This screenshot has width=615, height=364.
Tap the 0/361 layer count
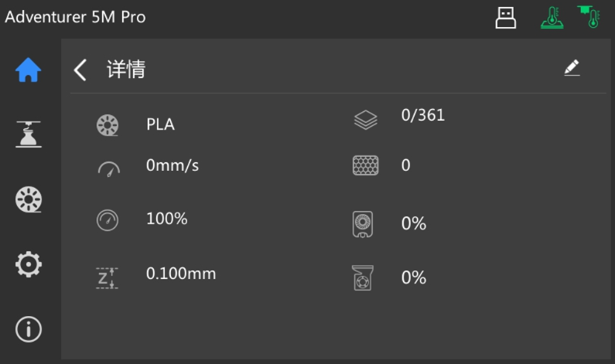tap(423, 115)
